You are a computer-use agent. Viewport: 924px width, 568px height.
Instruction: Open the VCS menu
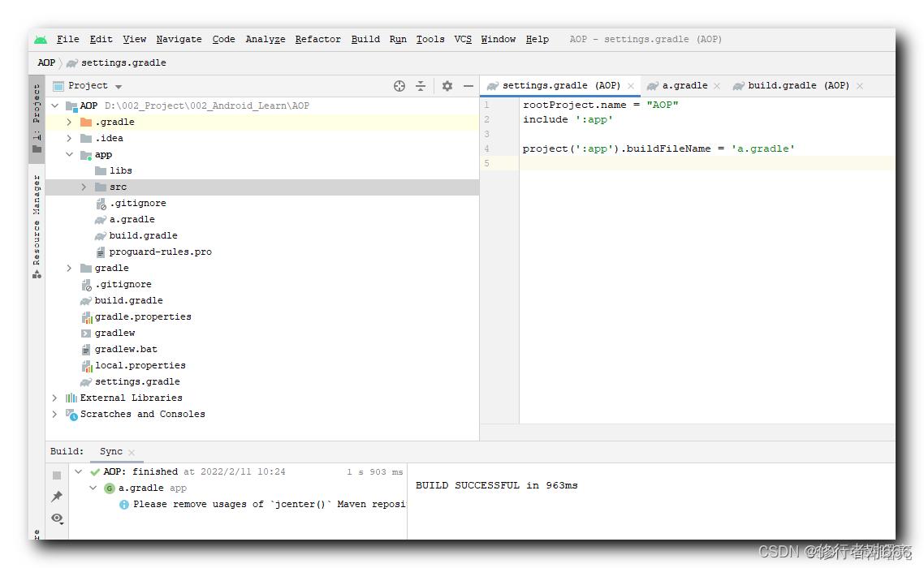pyautogui.click(x=462, y=38)
